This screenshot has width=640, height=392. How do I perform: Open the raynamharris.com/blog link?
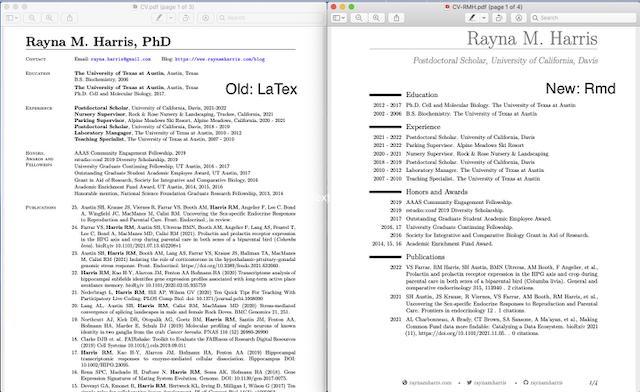point(220,59)
